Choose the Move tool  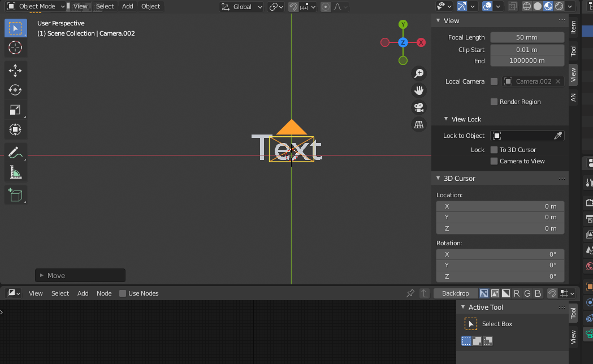click(x=15, y=70)
